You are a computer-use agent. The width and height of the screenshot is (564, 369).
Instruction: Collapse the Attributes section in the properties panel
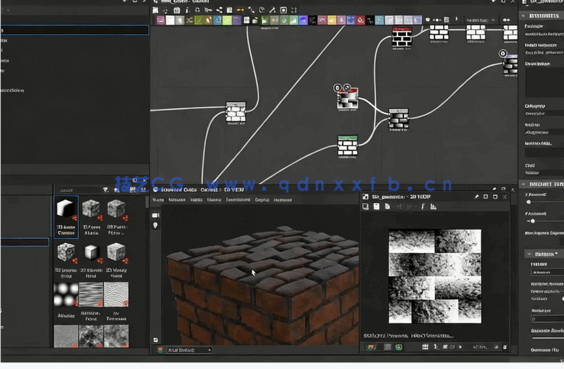(523, 16)
